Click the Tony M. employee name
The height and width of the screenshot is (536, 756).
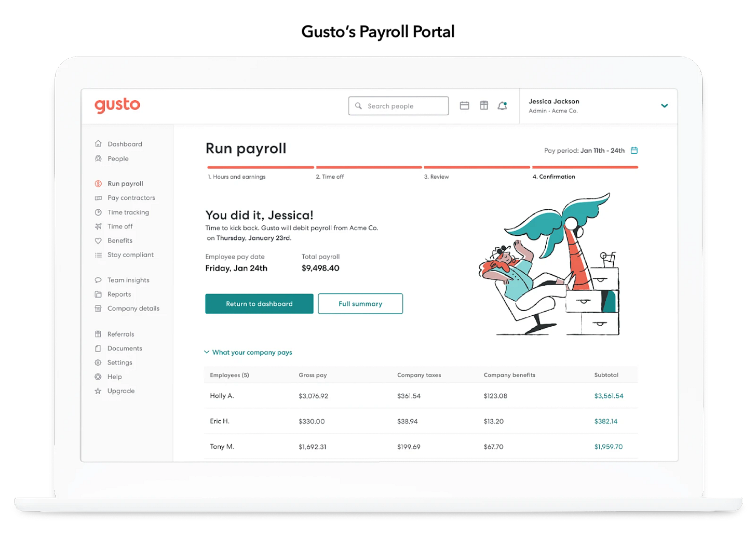(x=222, y=447)
